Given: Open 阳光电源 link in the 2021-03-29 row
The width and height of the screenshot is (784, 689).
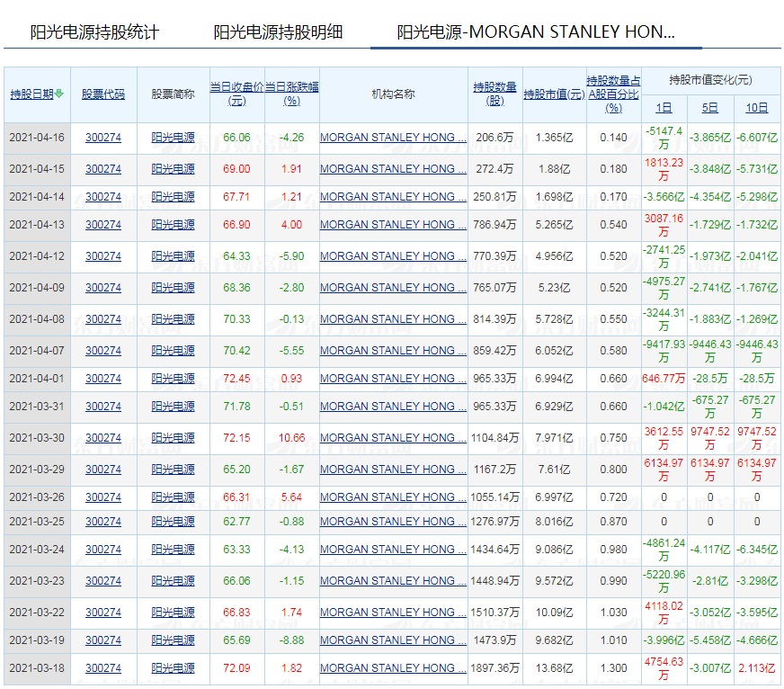Looking at the screenshot, I should 173,470.
